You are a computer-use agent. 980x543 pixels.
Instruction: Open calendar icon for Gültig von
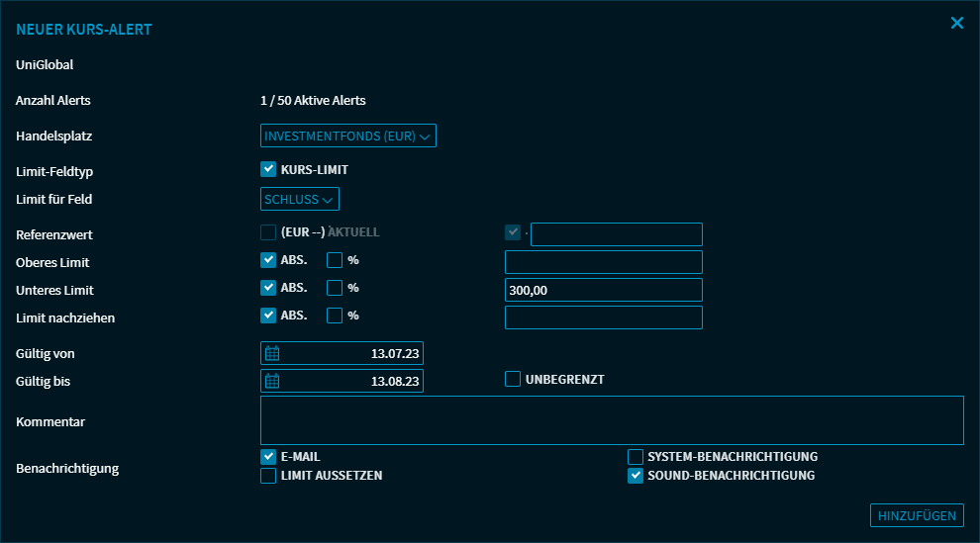pos(272,353)
